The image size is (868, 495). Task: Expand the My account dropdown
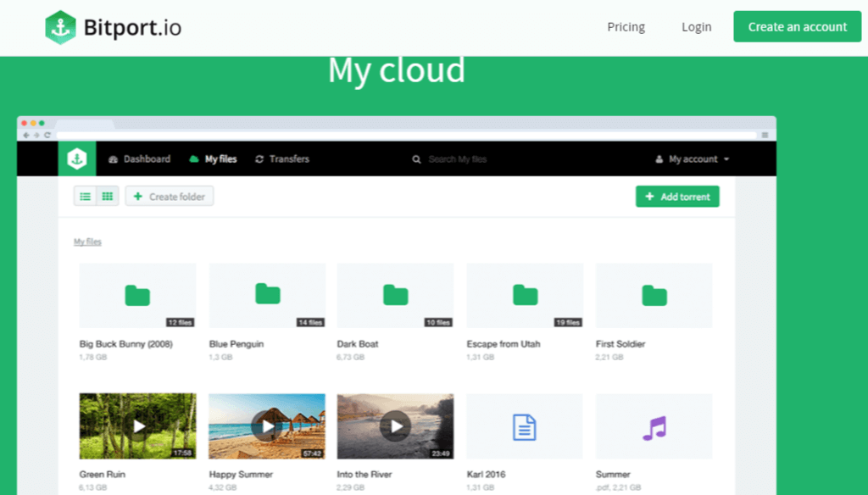click(692, 159)
